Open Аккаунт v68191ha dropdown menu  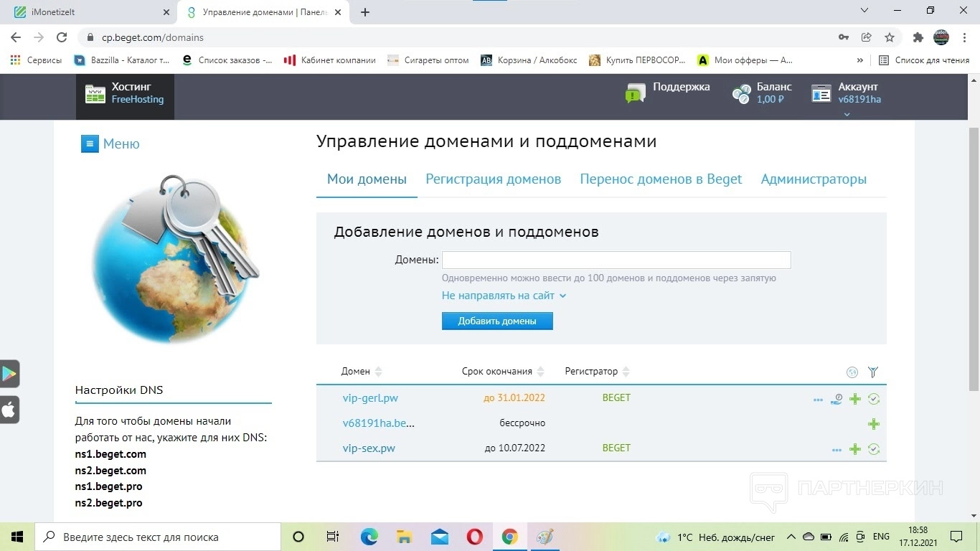[847, 94]
